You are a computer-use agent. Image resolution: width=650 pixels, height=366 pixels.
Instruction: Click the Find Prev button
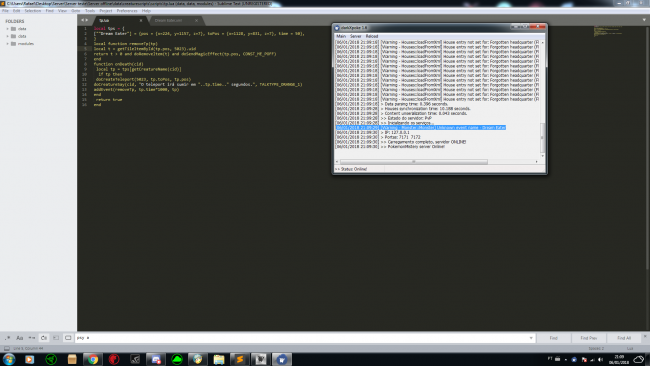click(588, 338)
